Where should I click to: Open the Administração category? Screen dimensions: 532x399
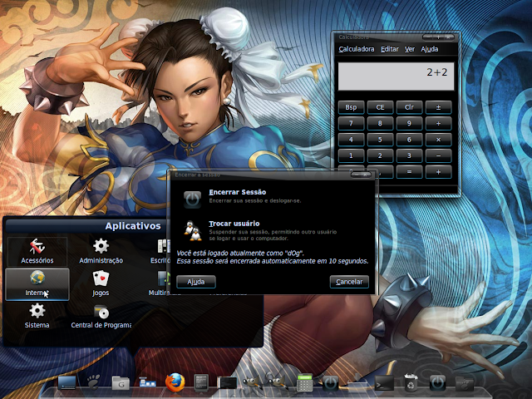coord(101,251)
